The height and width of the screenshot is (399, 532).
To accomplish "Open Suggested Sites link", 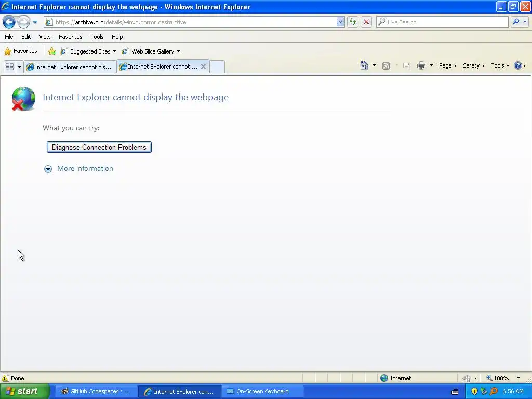I will [x=87, y=51].
